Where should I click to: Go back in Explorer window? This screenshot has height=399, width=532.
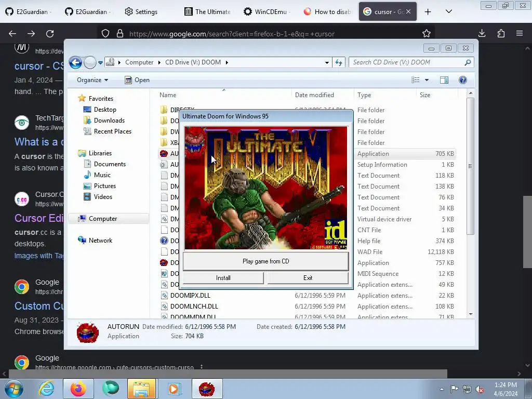[75, 62]
